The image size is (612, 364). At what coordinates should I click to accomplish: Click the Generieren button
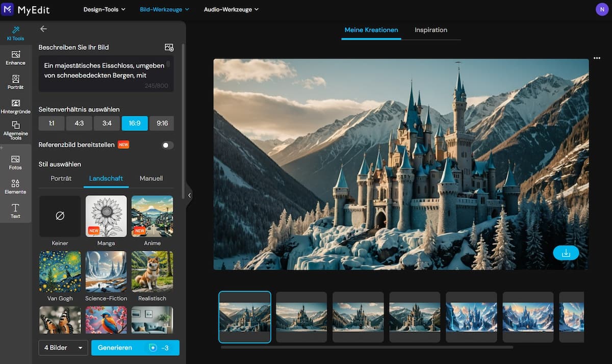[x=135, y=348]
